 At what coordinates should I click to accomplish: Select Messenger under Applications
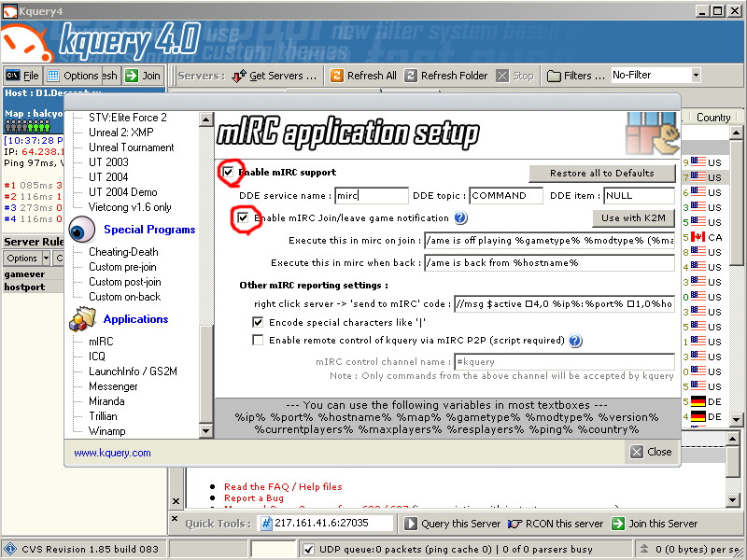coord(113,386)
